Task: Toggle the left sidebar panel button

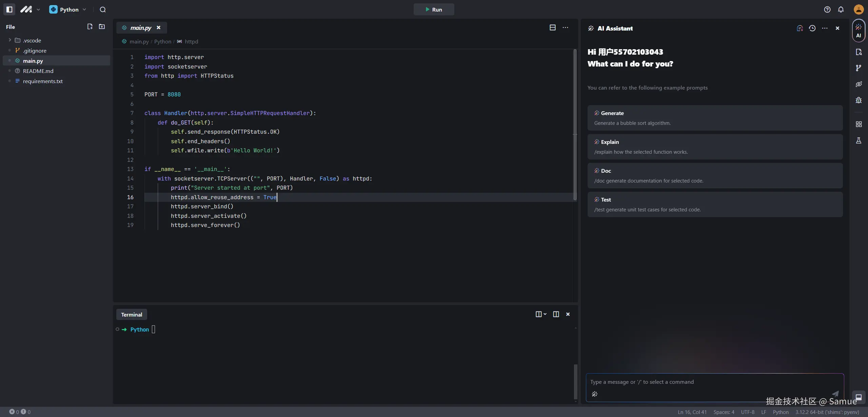Action: 9,10
